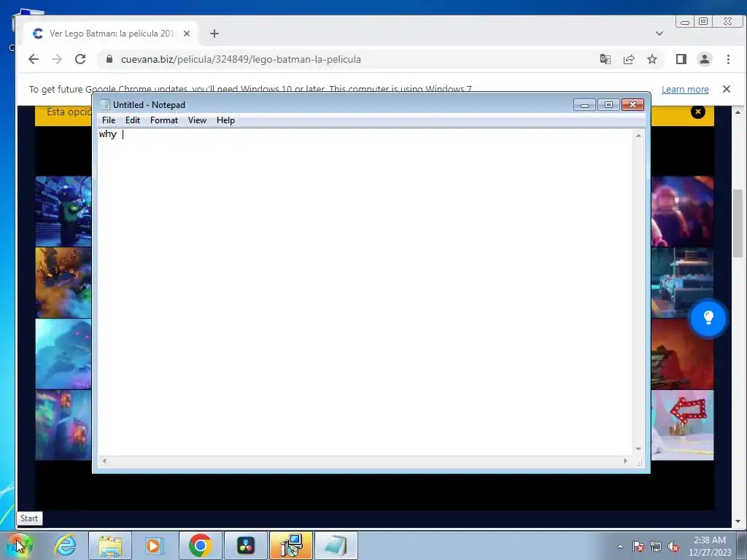Click page scrollbar down arrow

click(x=738, y=521)
